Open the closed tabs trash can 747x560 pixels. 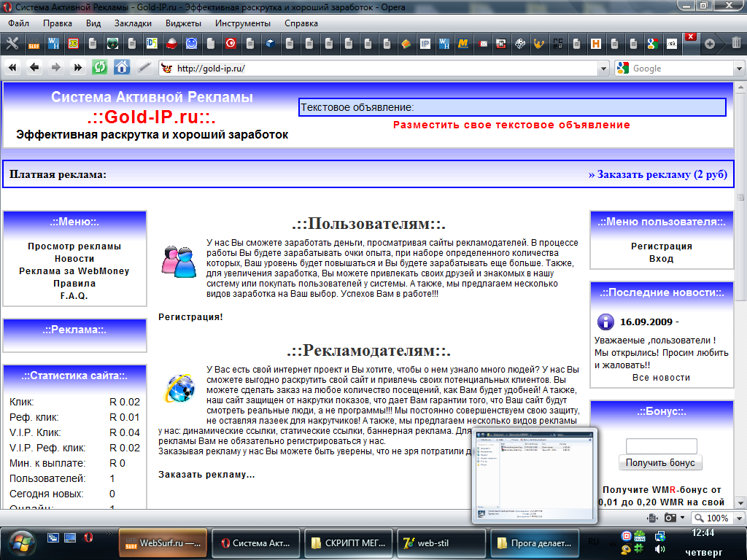point(736,43)
